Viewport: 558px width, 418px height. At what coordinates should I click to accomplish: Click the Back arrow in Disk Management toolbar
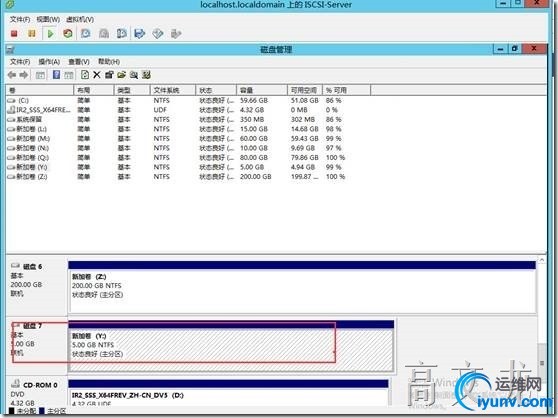click(x=12, y=75)
